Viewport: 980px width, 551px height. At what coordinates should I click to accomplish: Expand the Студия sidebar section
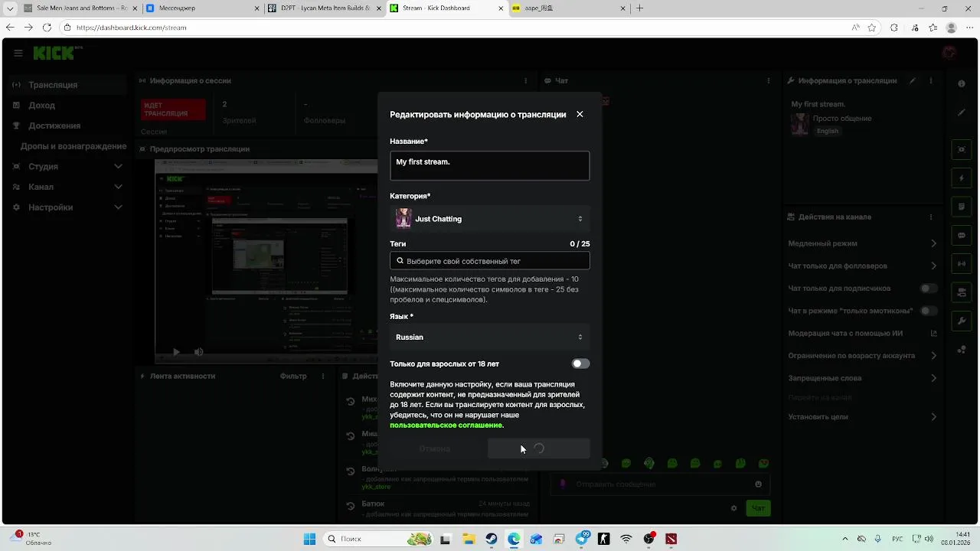click(67, 166)
